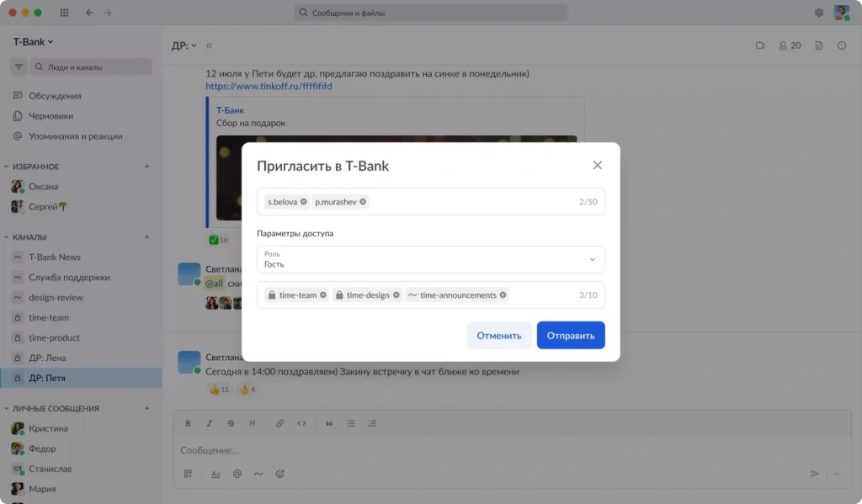Click the Отменить button
862x504 pixels.
click(499, 335)
